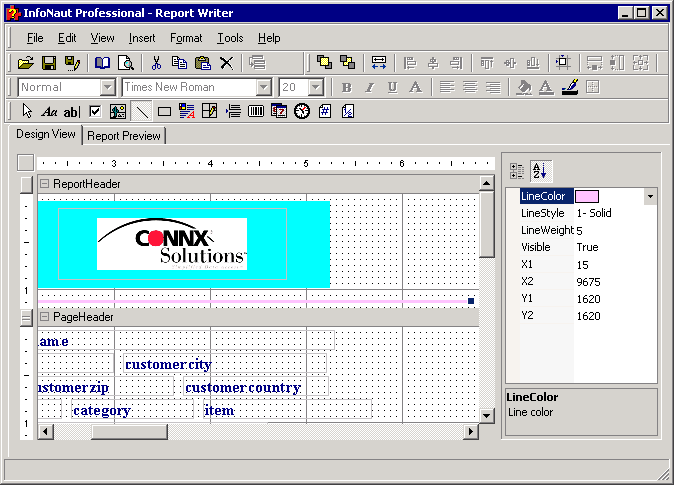Open the File menu

(35, 38)
